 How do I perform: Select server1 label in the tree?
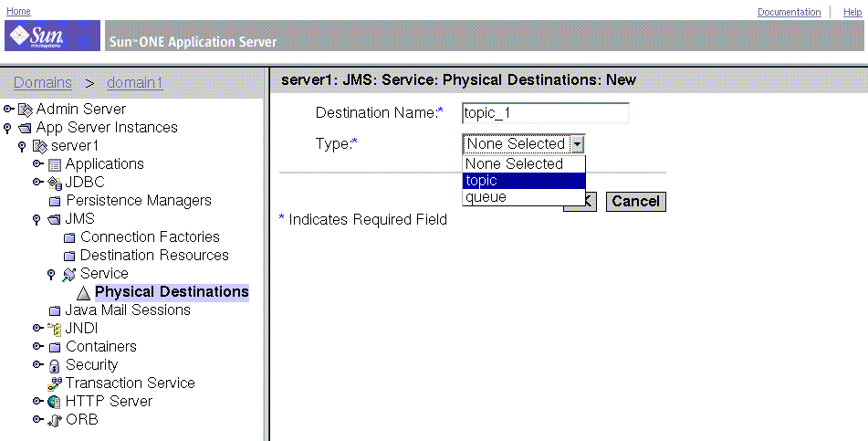(x=75, y=146)
